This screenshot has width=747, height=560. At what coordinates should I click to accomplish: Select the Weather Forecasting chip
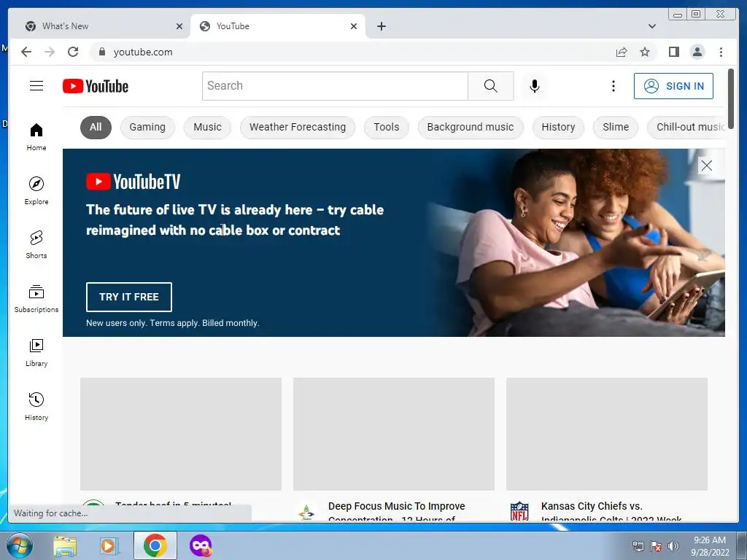(x=298, y=127)
